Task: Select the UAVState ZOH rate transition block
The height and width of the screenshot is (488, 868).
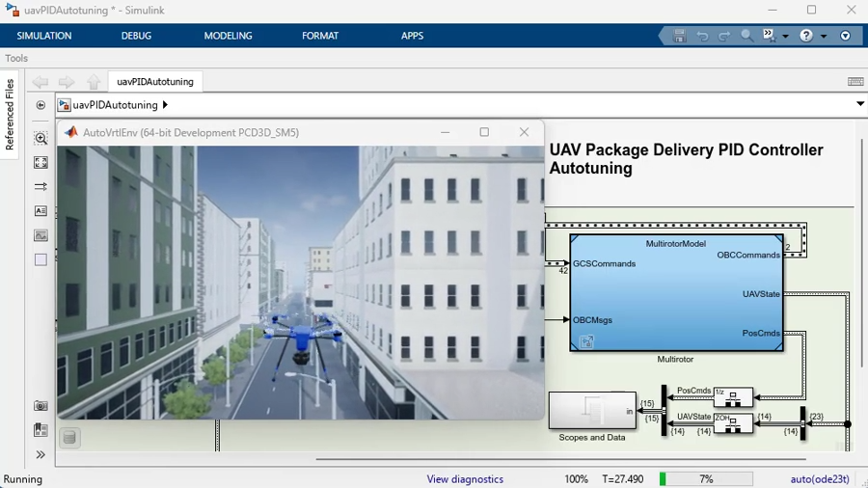Action: (733, 423)
